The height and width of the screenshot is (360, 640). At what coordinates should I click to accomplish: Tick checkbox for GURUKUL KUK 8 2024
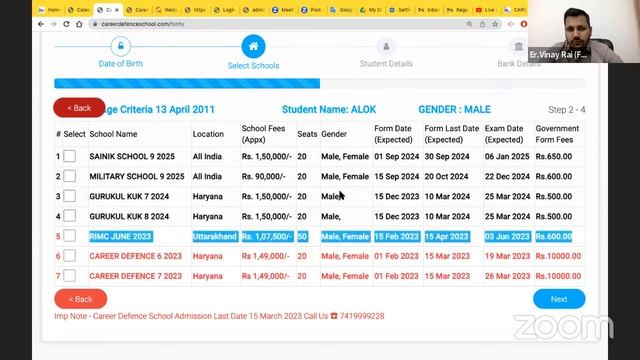click(69, 216)
